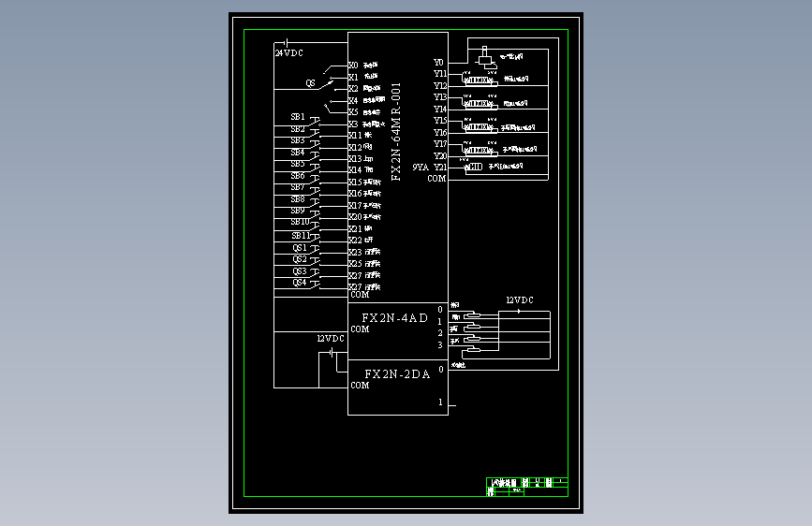The image size is (812, 526).
Task: Select the COM label below Y21
Action: point(436,178)
